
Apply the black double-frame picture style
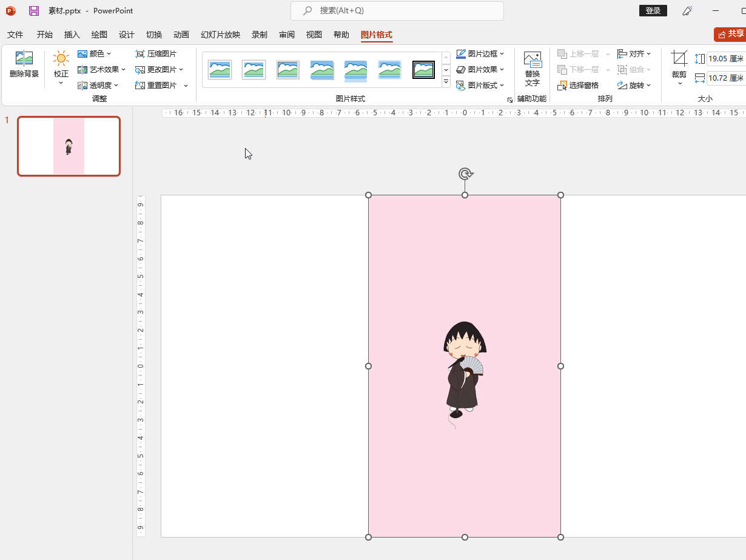[423, 70]
